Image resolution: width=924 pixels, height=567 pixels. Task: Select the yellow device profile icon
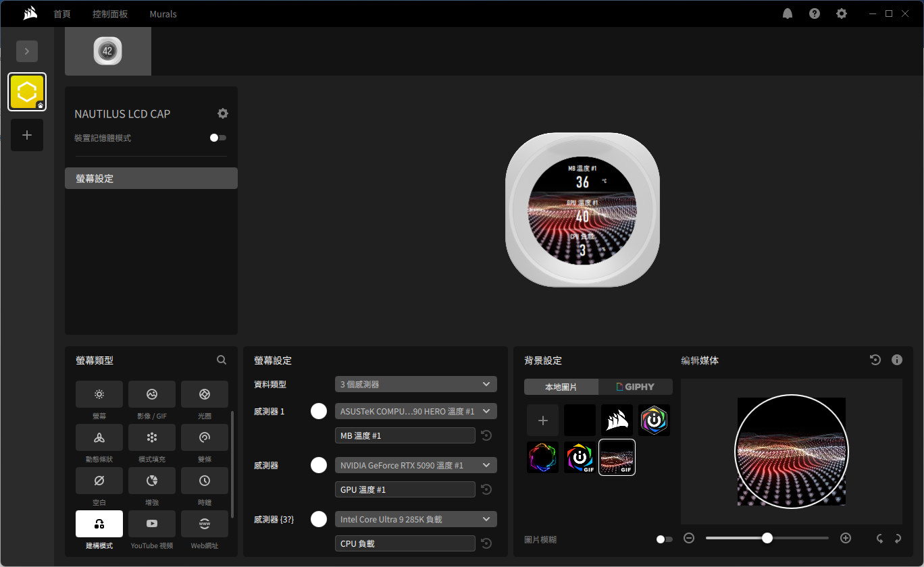point(27,92)
